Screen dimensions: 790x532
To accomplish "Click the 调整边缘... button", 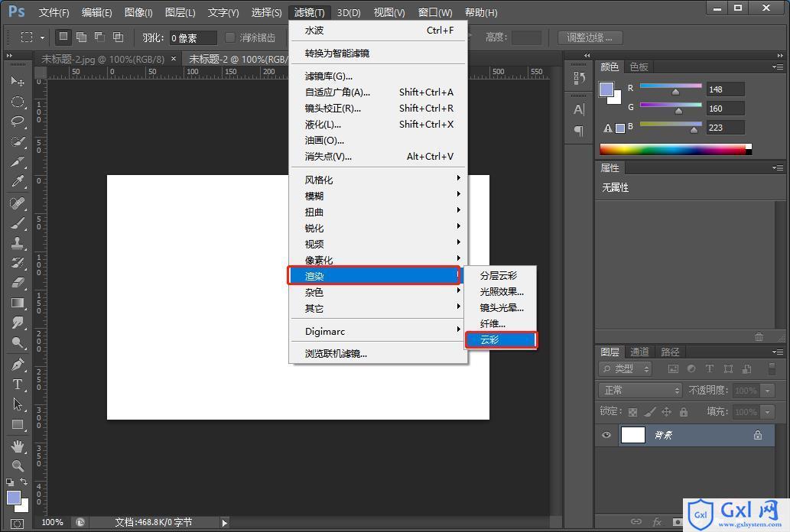I will (590, 37).
